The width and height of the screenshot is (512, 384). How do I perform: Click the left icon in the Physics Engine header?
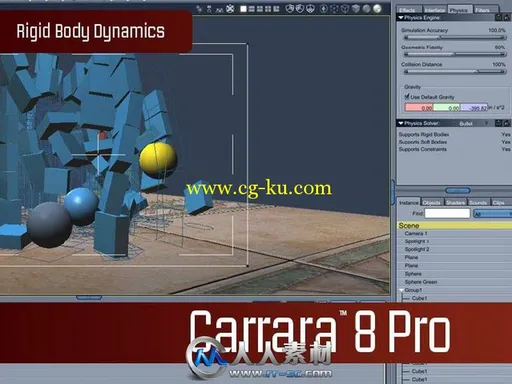[498, 17]
